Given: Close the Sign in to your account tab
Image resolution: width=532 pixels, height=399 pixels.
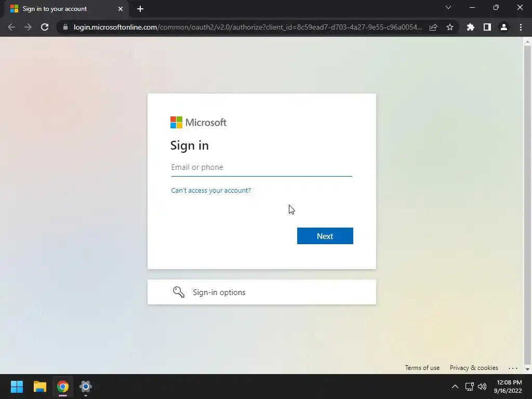Looking at the screenshot, I should point(121,9).
